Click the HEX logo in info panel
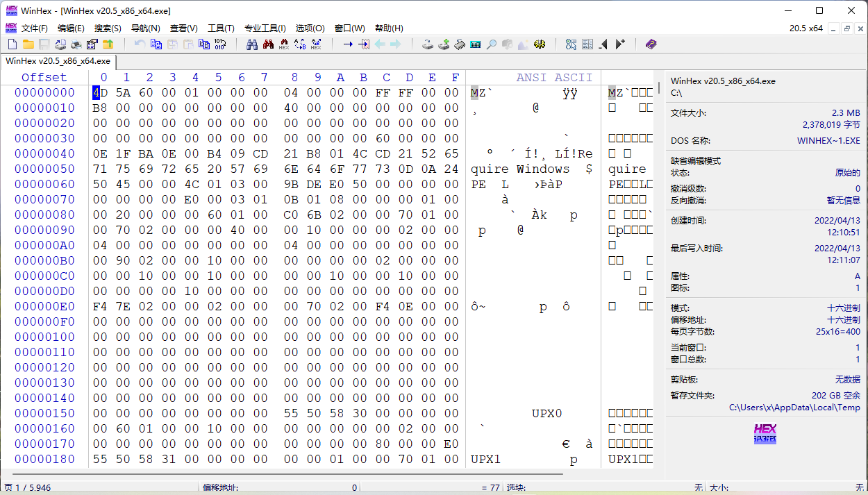 pyautogui.click(x=765, y=434)
